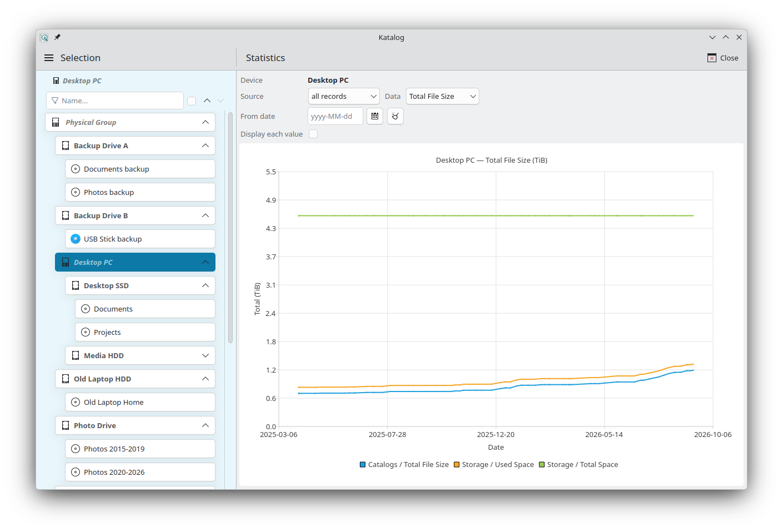
Task: Click the device tree vertical scrollbar
Action: coord(230,228)
